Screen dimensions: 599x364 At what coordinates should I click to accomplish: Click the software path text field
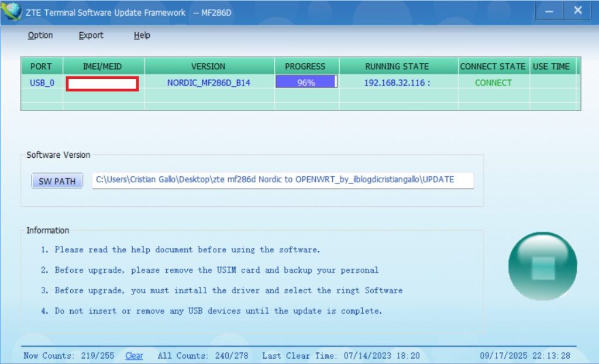(283, 180)
